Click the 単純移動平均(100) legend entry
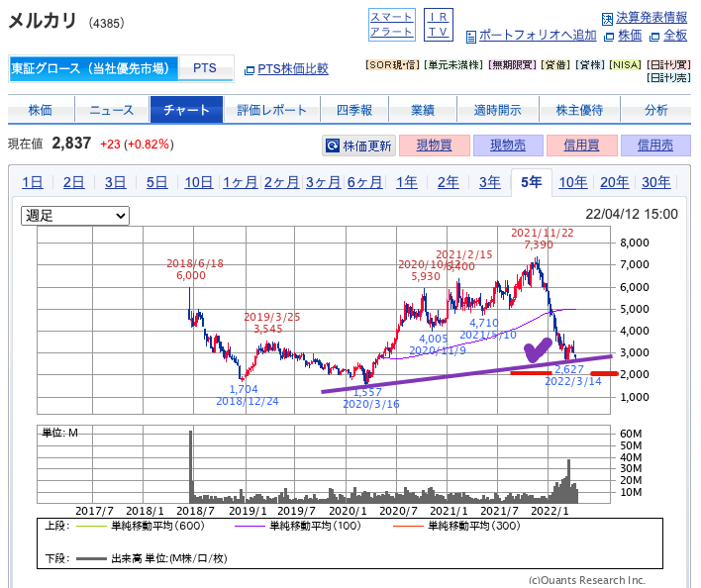The image size is (701, 588). [298, 526]
